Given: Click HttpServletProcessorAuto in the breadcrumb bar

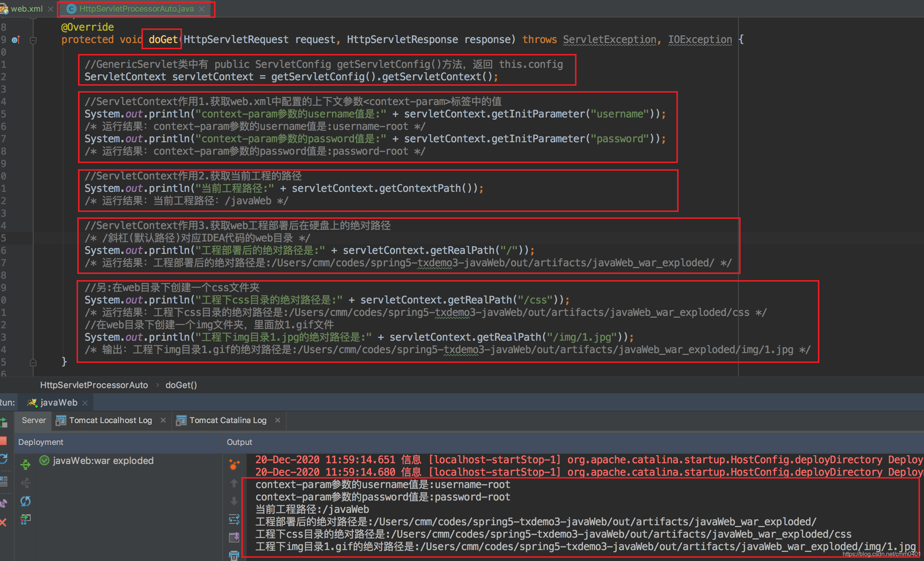Looking at the screenshot, I should pyautogui.click(x=94, y=385).
